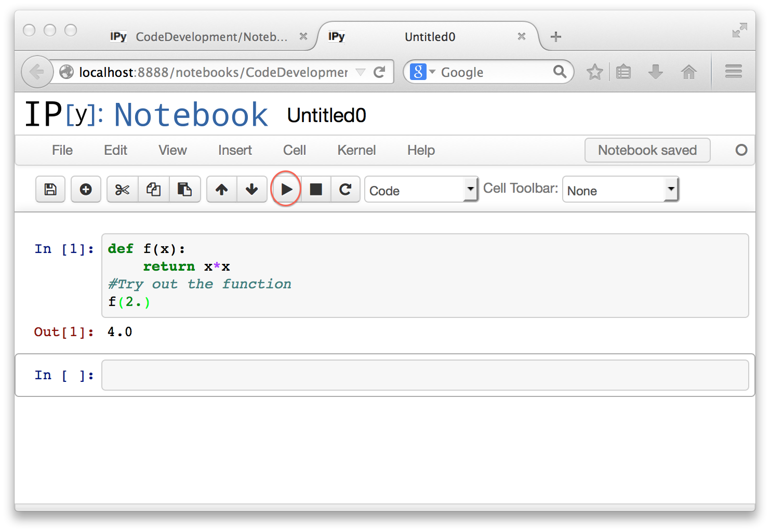Paste cell below using clipboard icon
This screenshot has width=770, height=532.
[184, 190]
